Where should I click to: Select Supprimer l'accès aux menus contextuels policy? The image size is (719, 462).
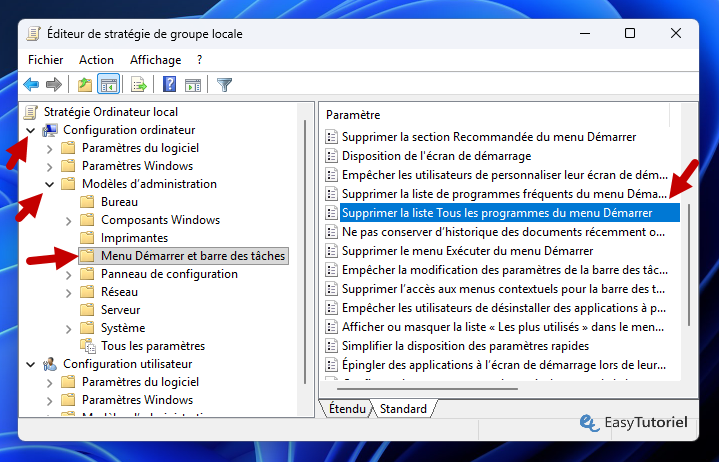(503, 289)
